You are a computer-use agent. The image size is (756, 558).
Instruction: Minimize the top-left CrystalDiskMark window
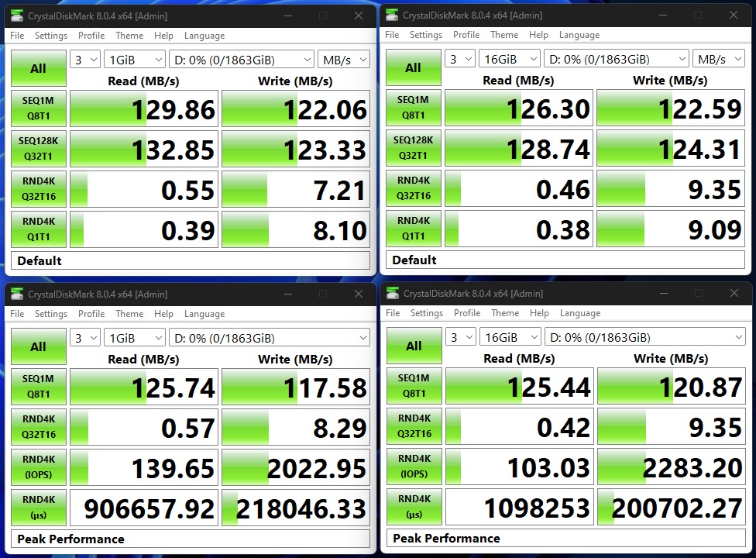(288, 16)
